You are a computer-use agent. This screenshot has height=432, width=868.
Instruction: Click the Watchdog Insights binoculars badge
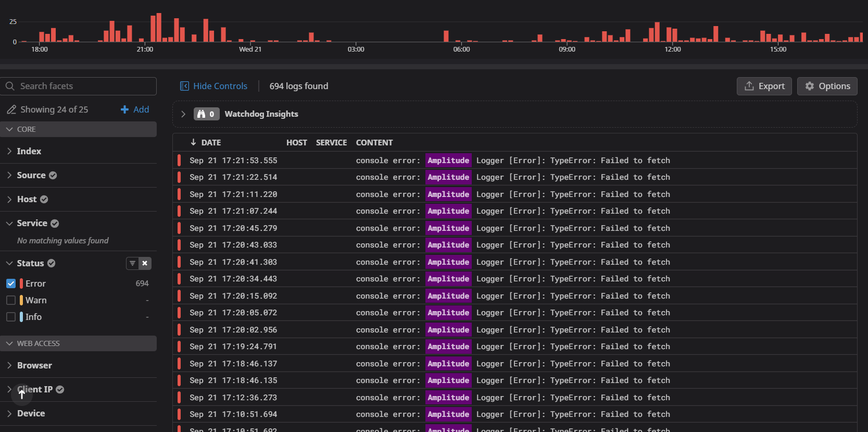(x=206, y=114)
